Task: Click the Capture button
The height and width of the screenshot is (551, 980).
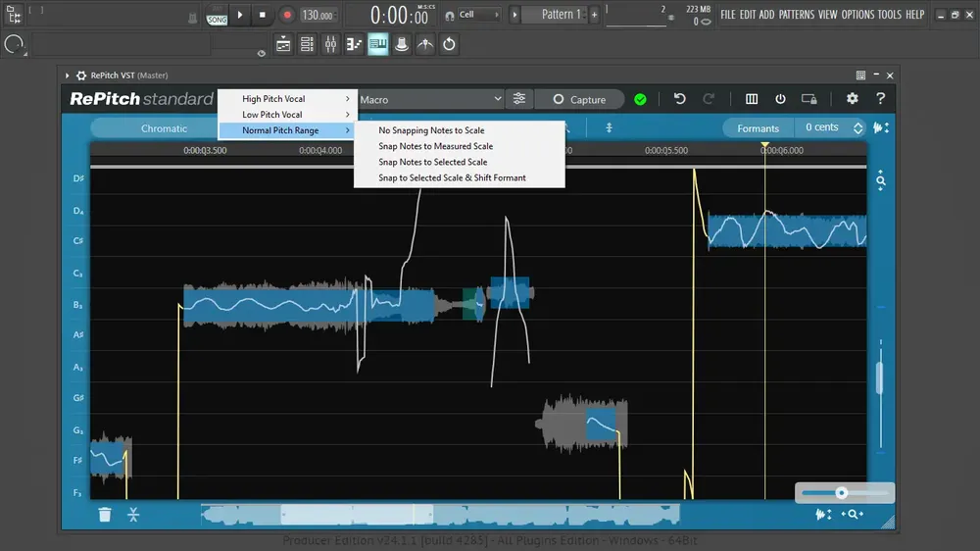Action: pos(580,99)
